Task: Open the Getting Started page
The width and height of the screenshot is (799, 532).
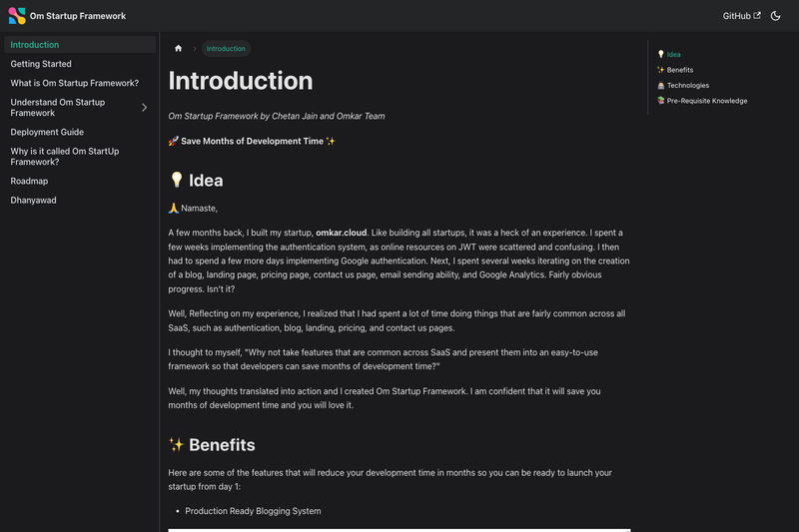Action: coord(41,64)
